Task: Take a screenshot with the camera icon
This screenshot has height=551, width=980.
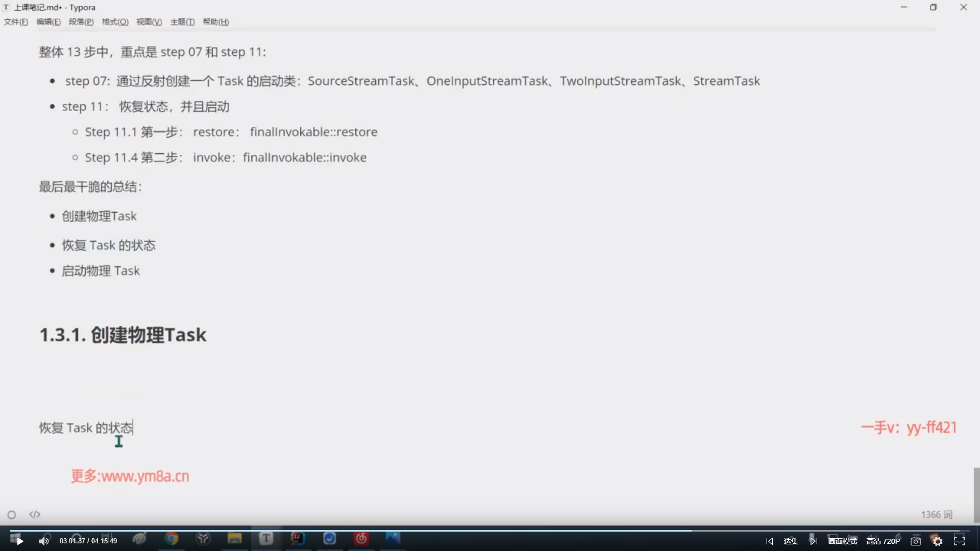Action: coord(916,541)
